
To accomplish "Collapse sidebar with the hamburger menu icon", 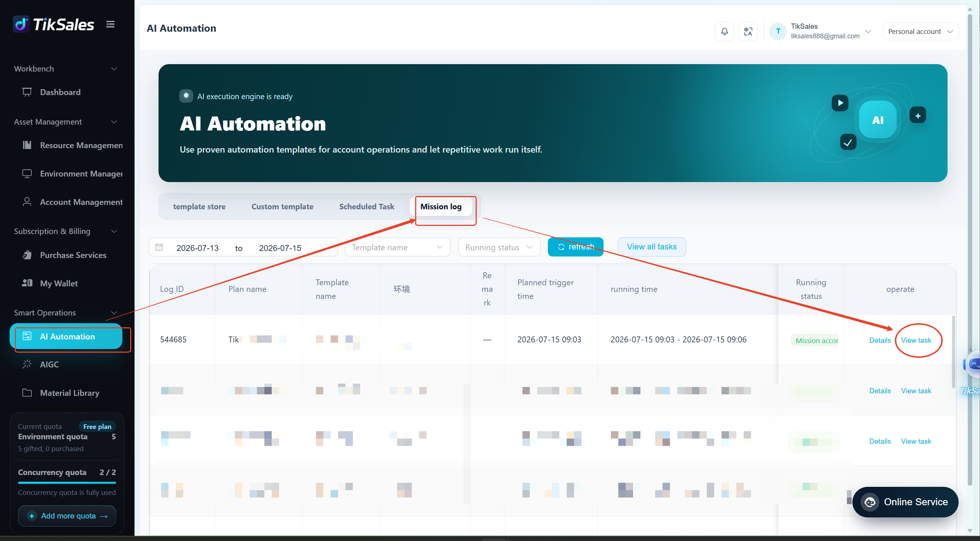I will 110,24.
